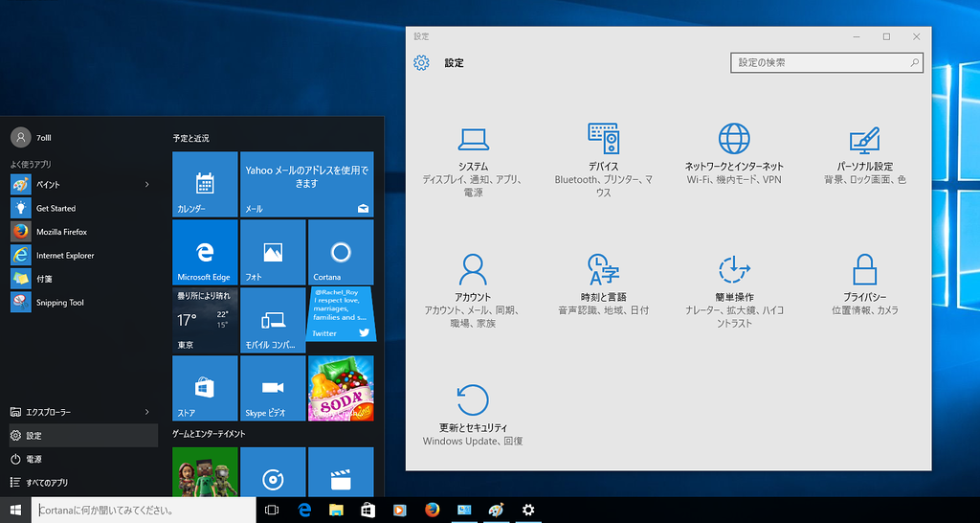This screenshot has height=523, width=980.
Task: Launch Internet Explorer from Start menu
Action: pos(83,255)
